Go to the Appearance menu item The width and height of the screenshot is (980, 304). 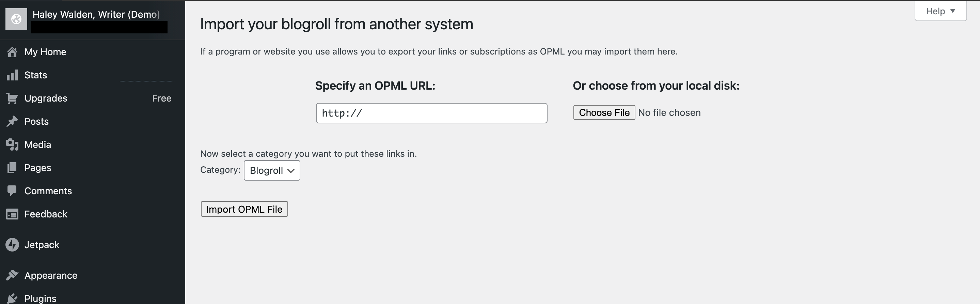[x=51, y=275]
